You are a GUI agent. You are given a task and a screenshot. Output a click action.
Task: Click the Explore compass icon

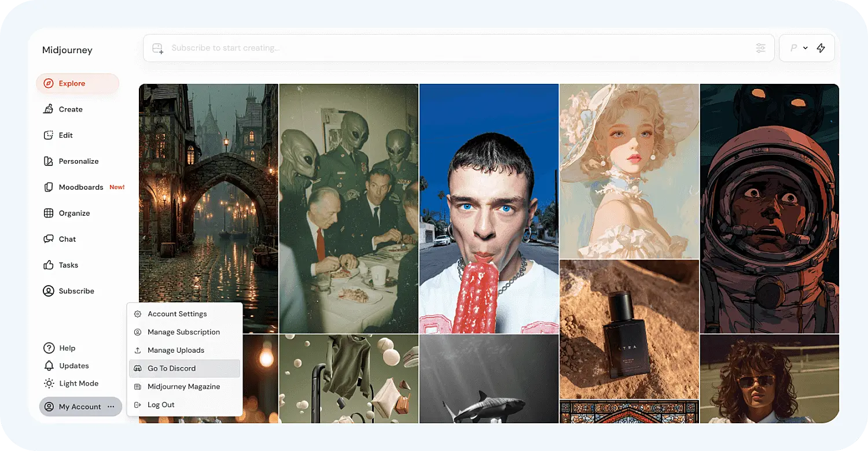(49, 83)
